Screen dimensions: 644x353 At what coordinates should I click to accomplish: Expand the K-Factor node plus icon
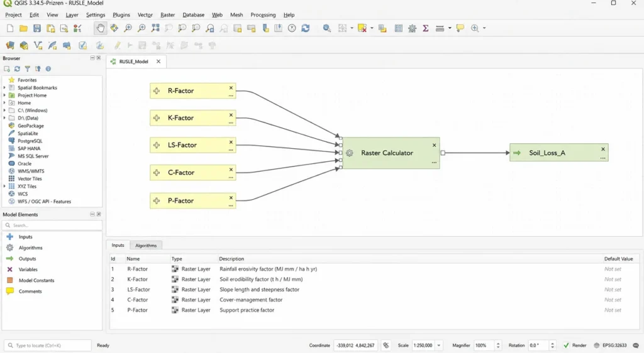click(x=157, y=118)
